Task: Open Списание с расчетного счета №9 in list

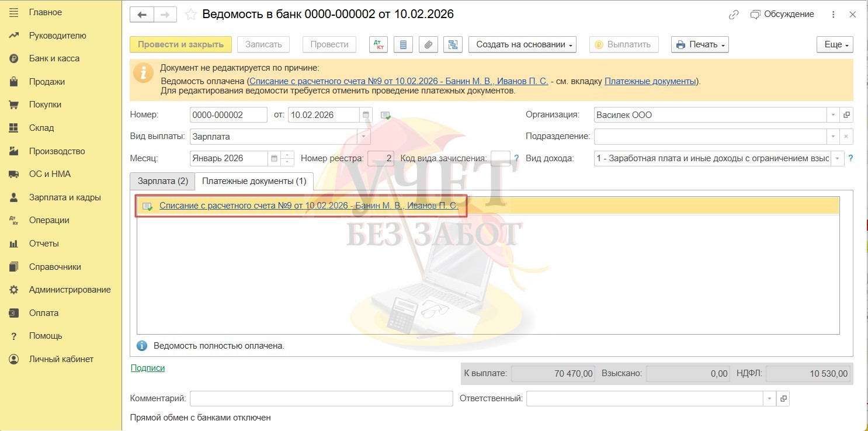Action: [x=308, y=206]
